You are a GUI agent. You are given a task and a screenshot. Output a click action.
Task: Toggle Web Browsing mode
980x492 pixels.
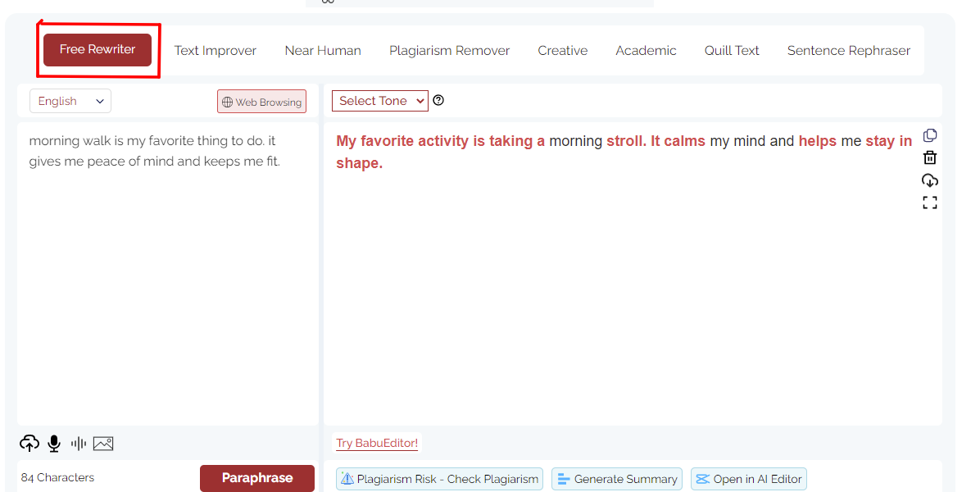click(x=262, y=102)
